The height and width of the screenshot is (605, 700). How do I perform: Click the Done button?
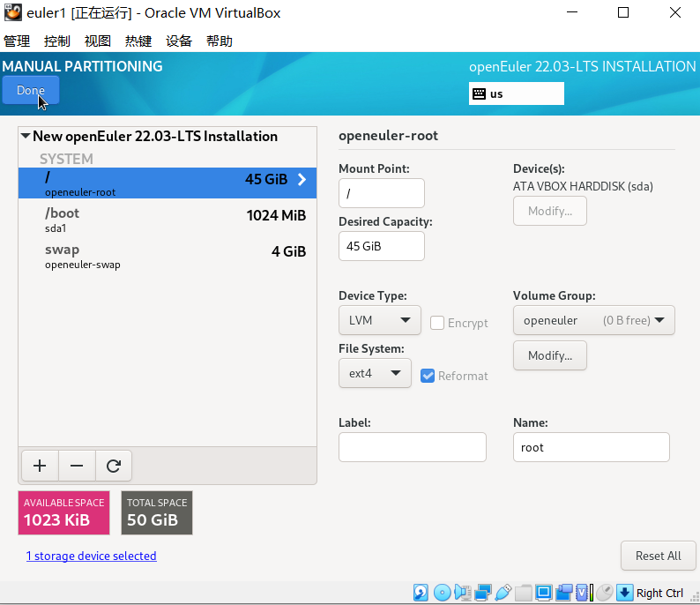point(30,90)
